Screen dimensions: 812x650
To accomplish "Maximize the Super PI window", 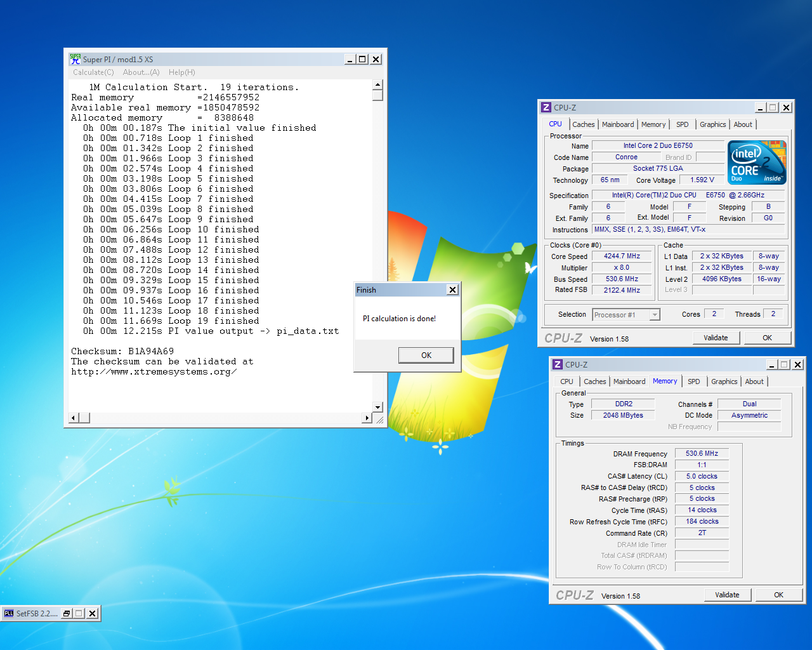I will 362,59.
